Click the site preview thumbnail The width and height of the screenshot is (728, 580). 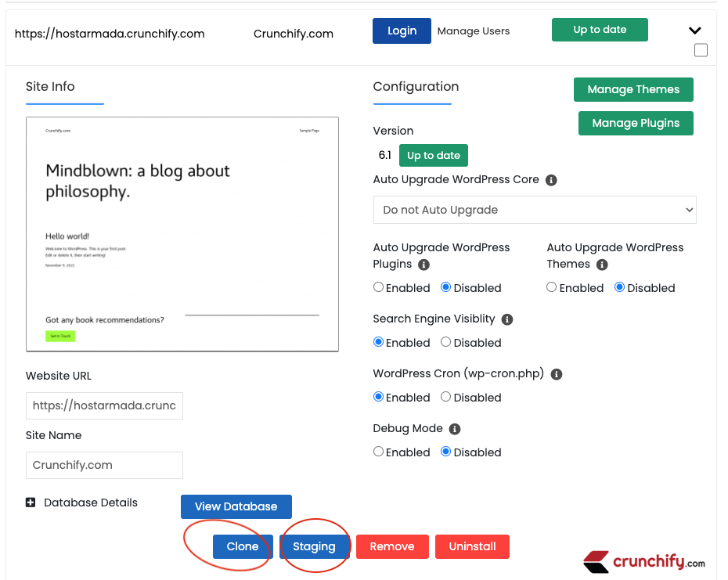182,235
